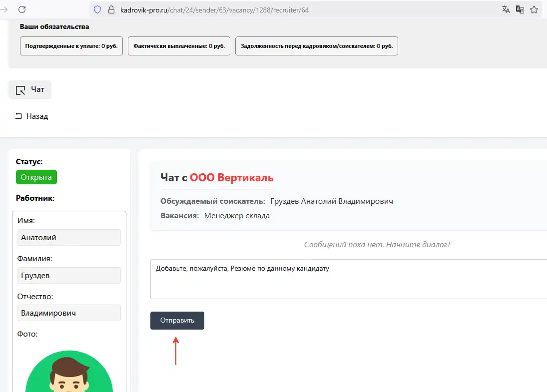Click the shield tracking protection icon
The height and width of the screenshot is (392, 547).
point(98,9)
